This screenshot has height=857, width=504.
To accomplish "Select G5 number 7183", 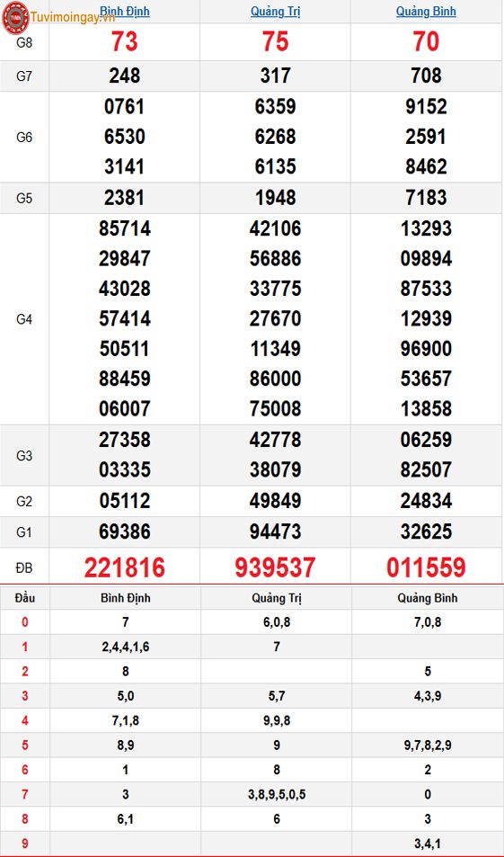I will coord(426,197).
